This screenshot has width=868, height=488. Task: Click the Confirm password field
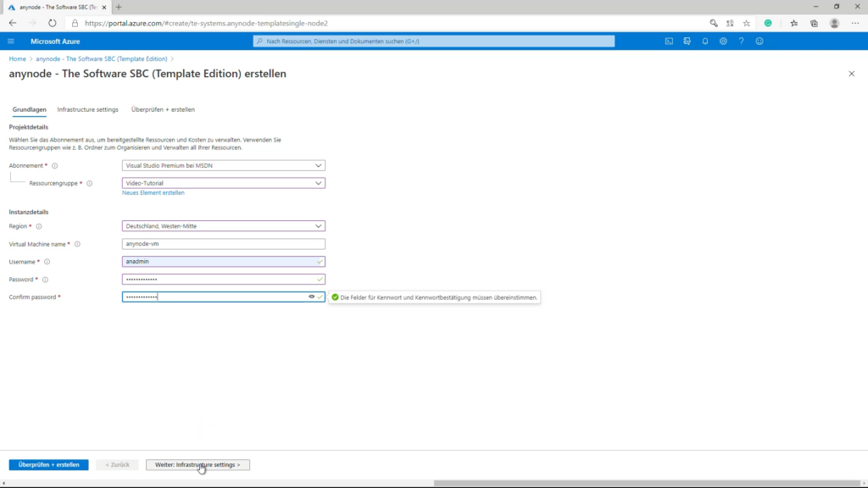point(224,297)
